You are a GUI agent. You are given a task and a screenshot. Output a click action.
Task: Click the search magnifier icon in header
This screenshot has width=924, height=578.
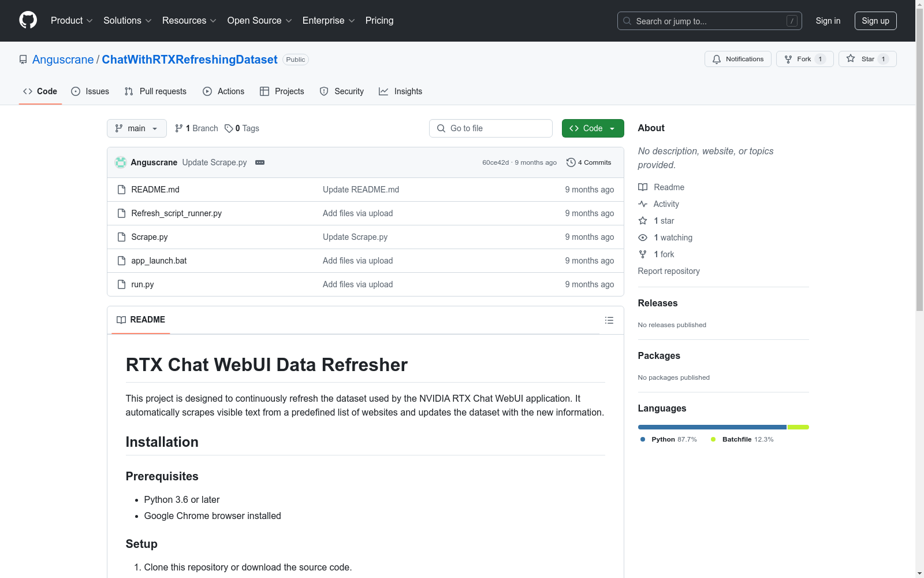(627, 21)
